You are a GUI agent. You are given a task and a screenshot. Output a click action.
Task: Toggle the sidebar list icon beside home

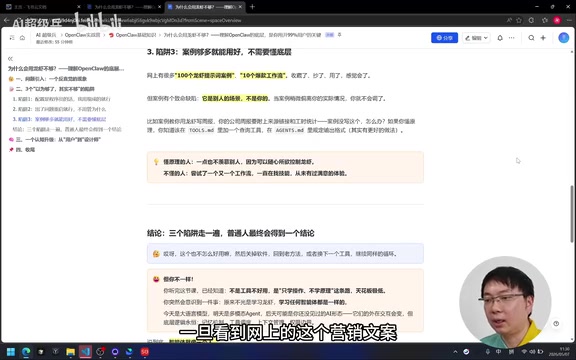[x=12, y=38]
